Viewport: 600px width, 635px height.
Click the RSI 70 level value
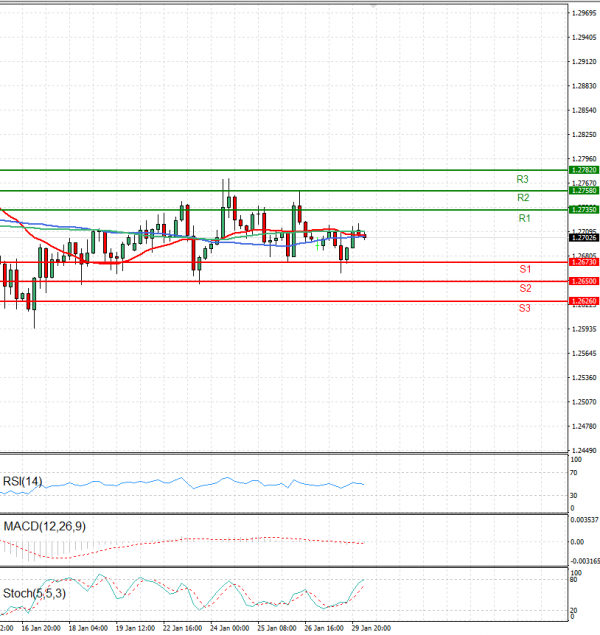coord(574,473)
